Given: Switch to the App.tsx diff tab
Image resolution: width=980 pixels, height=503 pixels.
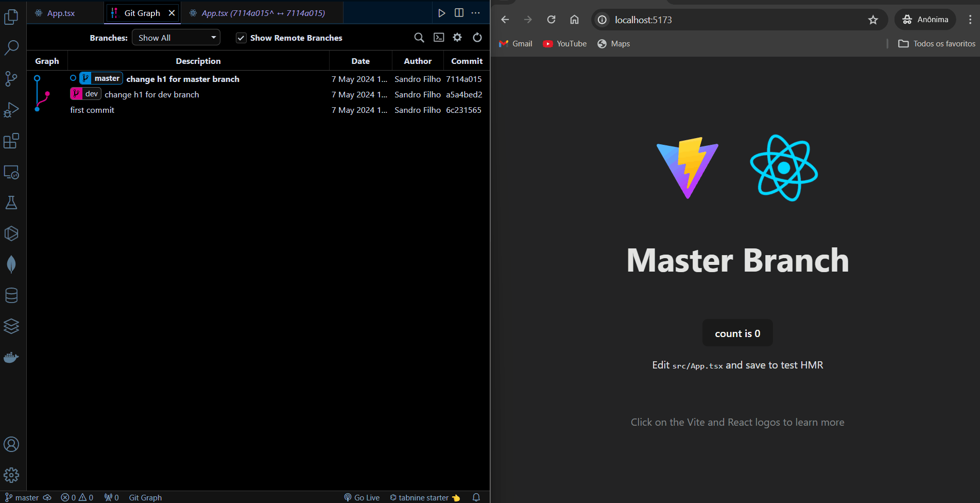Looking at the screenshot, I should pos(263,13).
